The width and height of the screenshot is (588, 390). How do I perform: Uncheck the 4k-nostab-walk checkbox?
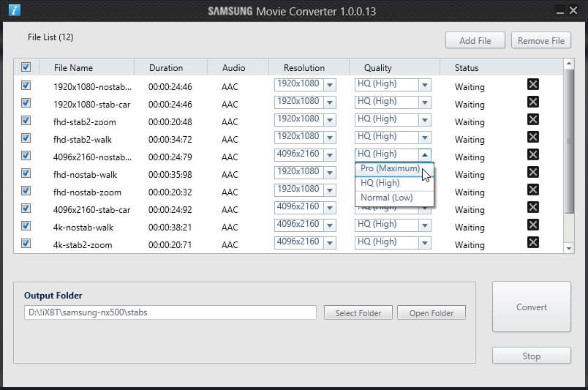(x=26, y=226)
